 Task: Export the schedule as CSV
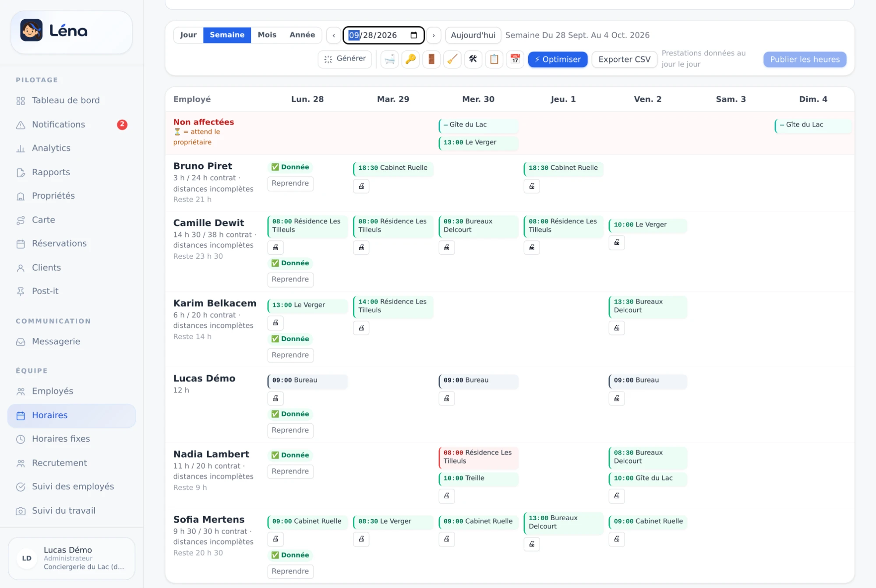[x=624, y=59]
